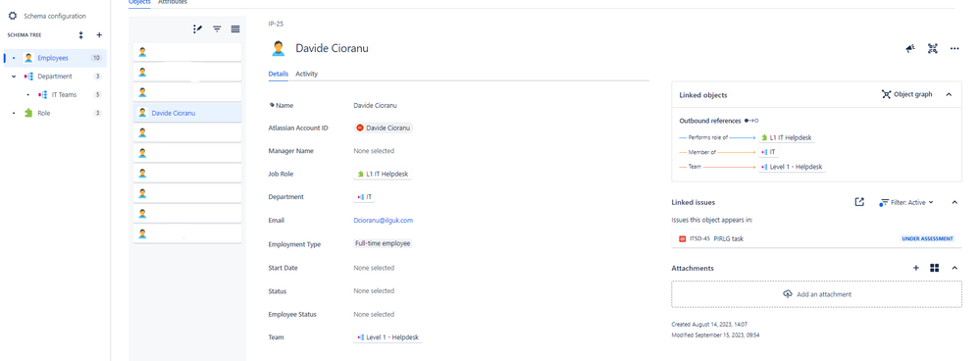The image size is (980, 361).
Task: Click the IP-25 object key
Action: (276, 24)
